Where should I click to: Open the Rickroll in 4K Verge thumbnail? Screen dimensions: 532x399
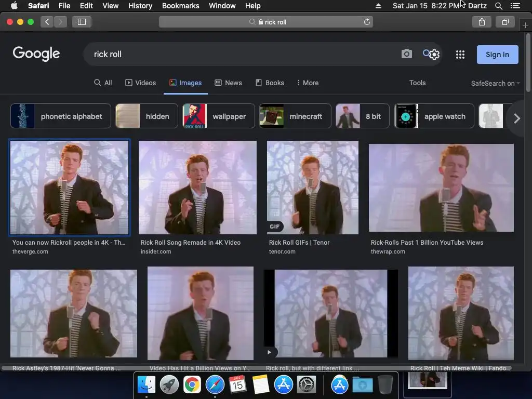tap(69, 187)
